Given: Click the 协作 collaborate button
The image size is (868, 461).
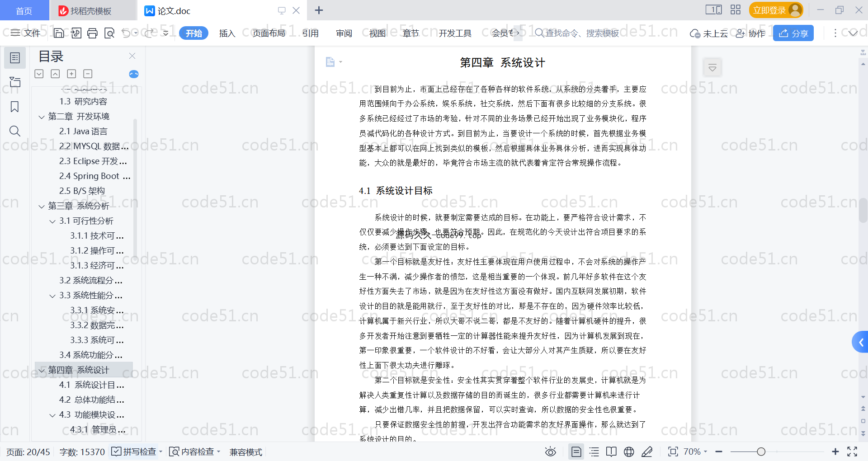Looking at the screenshot, I should [x=750, y=33].
